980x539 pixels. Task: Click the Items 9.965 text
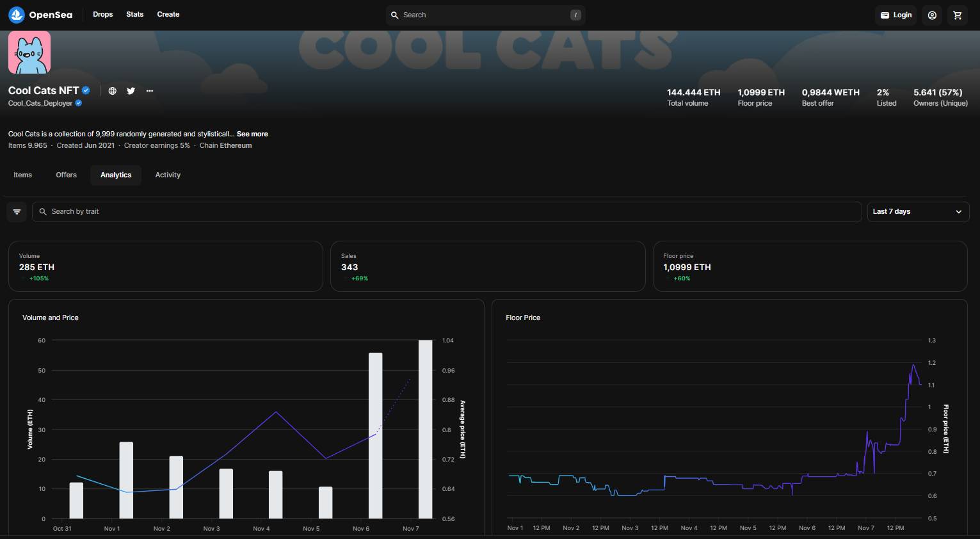28,145
